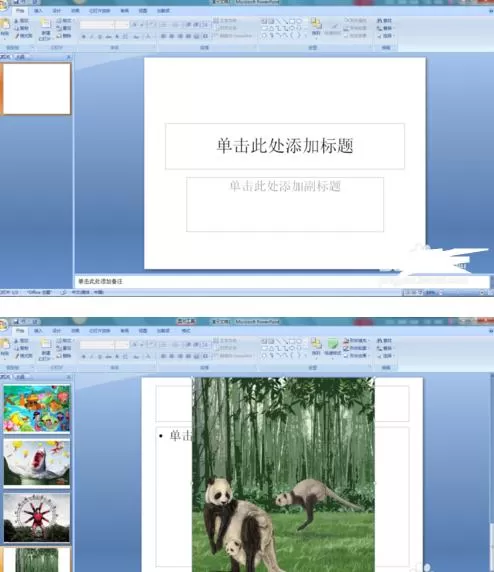Select shark slide thumbnail in lower window
Screen dimensions: 494x572
[36, 463]
